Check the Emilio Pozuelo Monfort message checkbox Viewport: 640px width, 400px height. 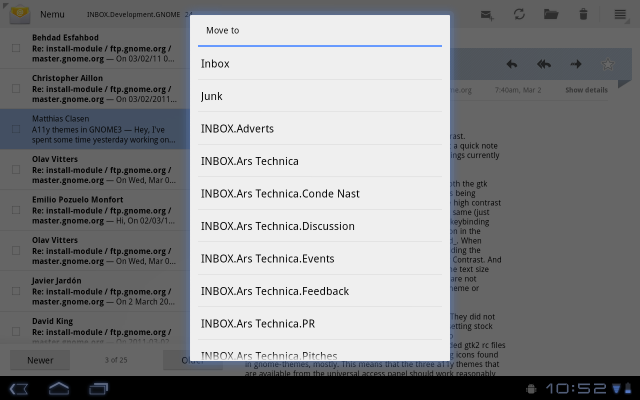[16, 210]
